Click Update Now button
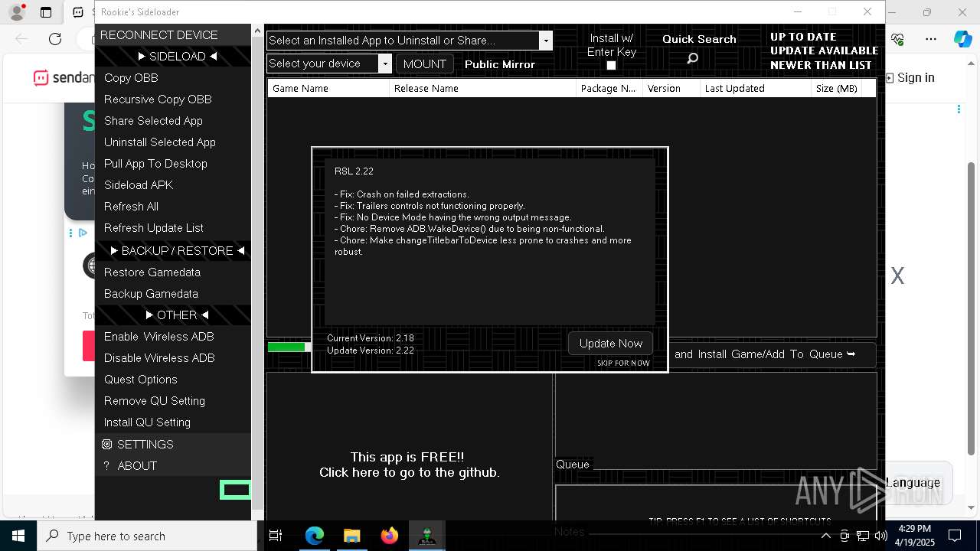The image size is (980, 551). point(611,344)
